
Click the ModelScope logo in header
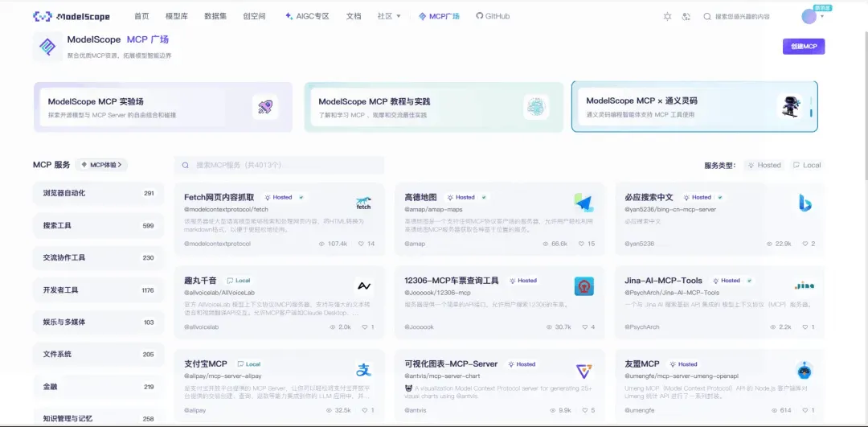[71, 17]
